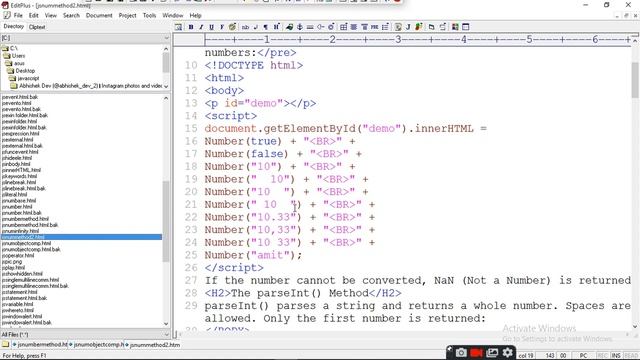
Task: Switch to the Directory panel tab
Action: pyautogui.click(x=13, y=27)
